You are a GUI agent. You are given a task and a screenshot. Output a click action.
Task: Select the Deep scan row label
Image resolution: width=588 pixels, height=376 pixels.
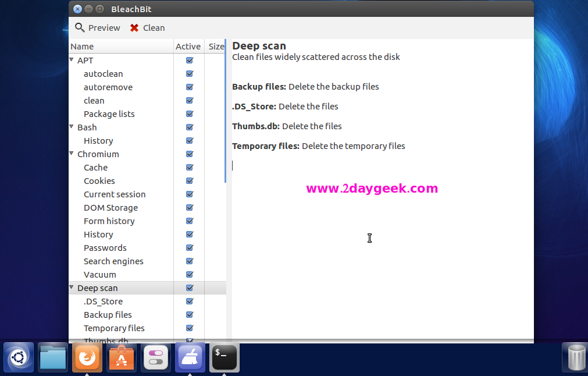[98, 288]
